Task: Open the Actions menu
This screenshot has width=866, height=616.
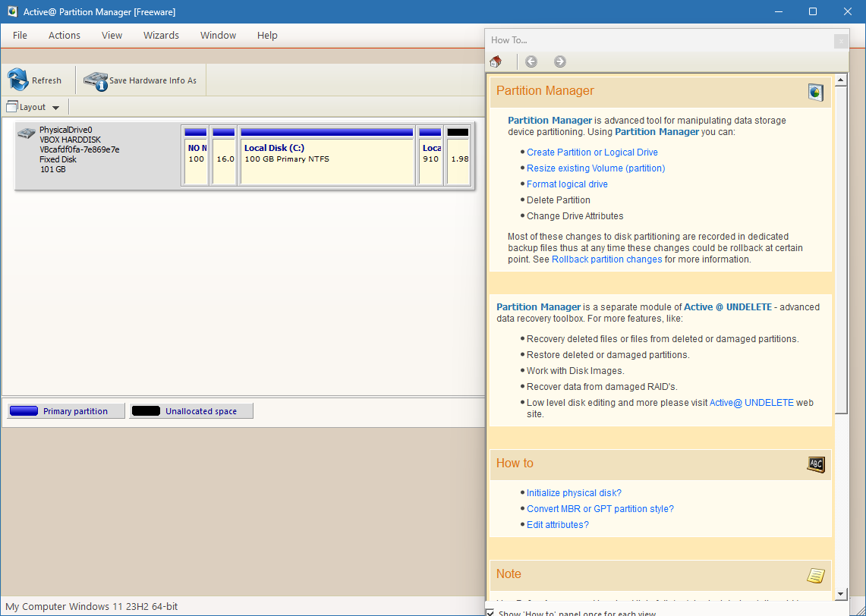Action: pos(64,36)
